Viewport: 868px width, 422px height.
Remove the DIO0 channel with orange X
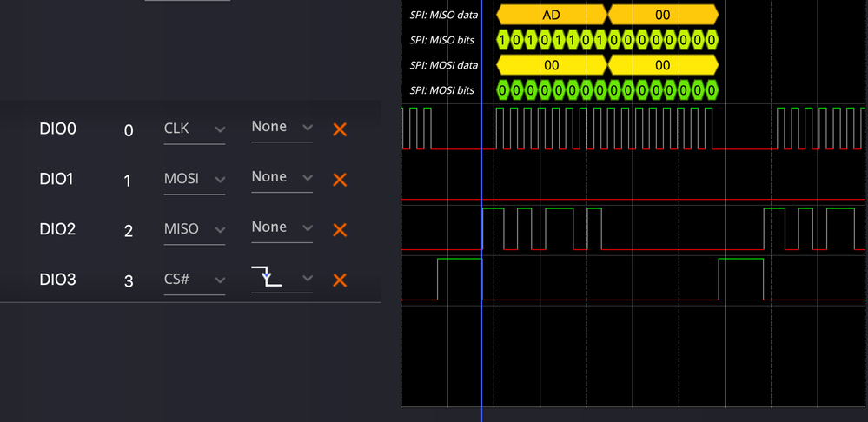click(340, 129)
